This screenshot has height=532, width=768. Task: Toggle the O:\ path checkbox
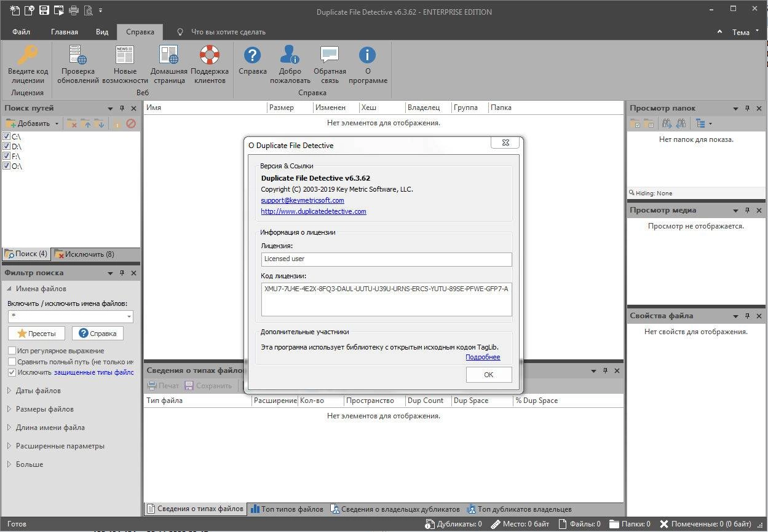[x=7, y=166]
